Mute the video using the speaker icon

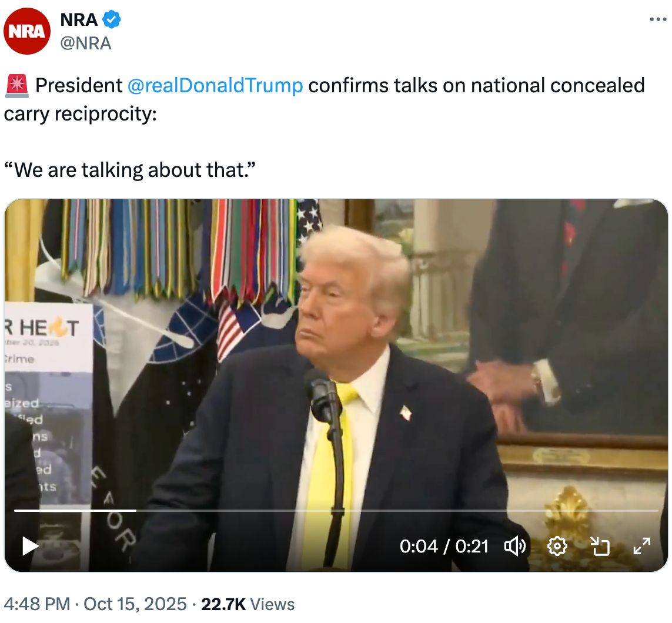pyautogui.click(x=514, y=546)
